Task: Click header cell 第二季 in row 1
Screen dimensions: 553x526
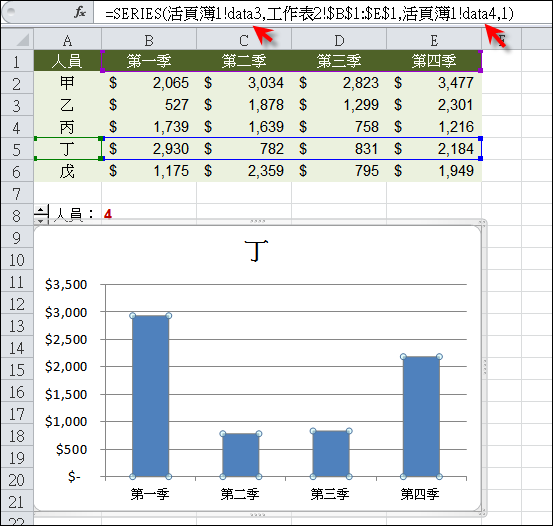Action: [244, 61]
